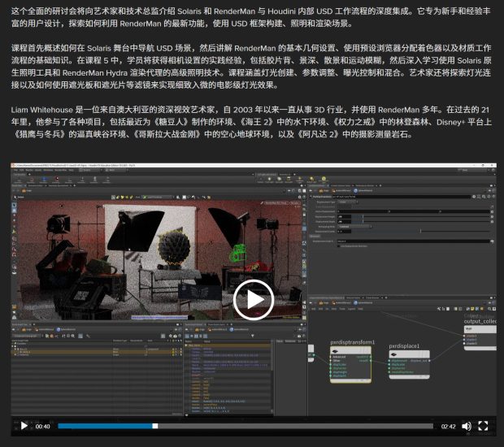504x447 pixels.
Task: Open fullscreen mode with the expand icon
Action: tap(483, 426)
